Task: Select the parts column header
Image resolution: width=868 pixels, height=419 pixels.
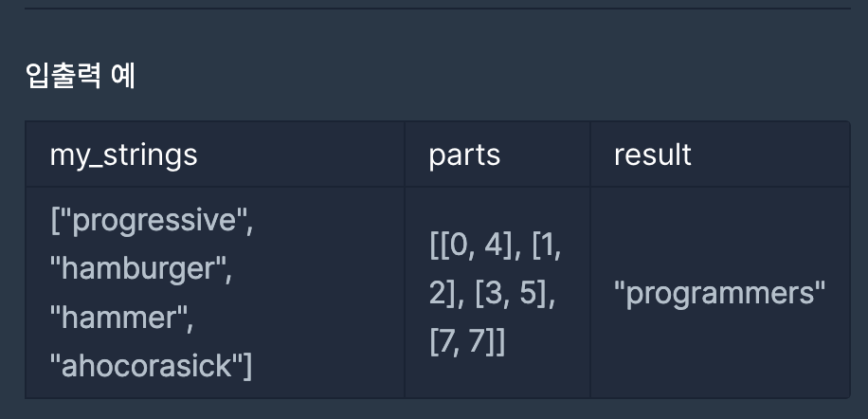Action: 464,155
